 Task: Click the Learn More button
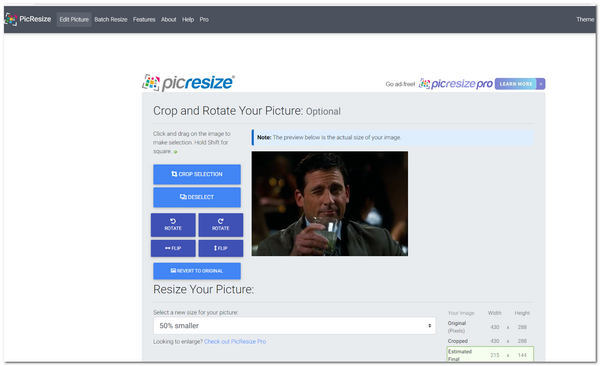pos(515,84)
